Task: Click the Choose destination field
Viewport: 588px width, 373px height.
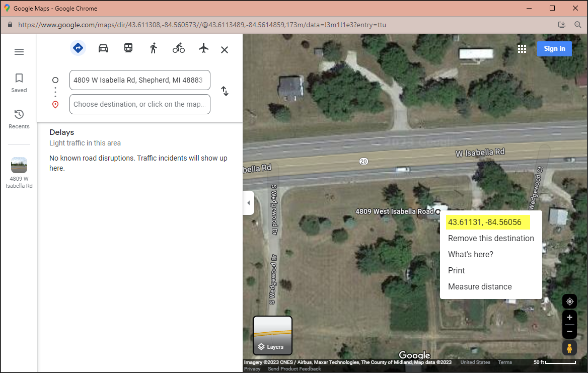Action: coord(140,104)
